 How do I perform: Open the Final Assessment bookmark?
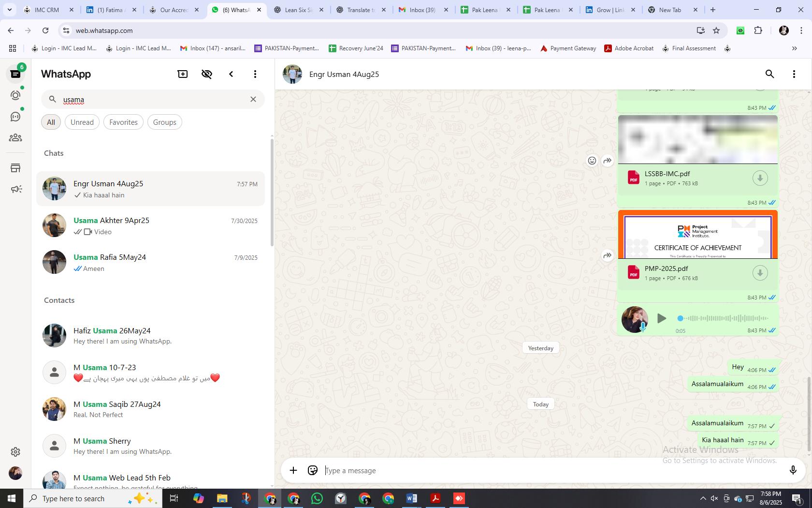(689, 48)
